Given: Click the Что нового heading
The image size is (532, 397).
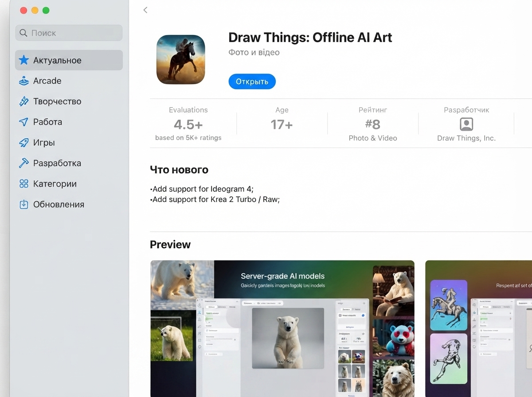Looking at the screenshot, I should pyautogui.click(x=179, y=170).
